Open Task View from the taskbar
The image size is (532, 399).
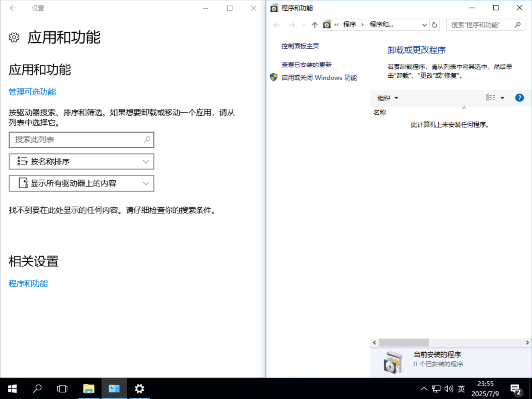(63, 389)
